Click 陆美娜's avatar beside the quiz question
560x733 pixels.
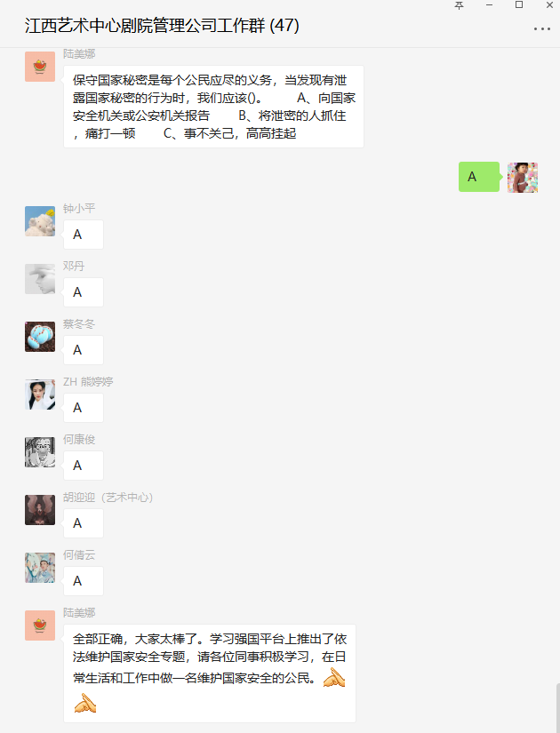[40, 67]
